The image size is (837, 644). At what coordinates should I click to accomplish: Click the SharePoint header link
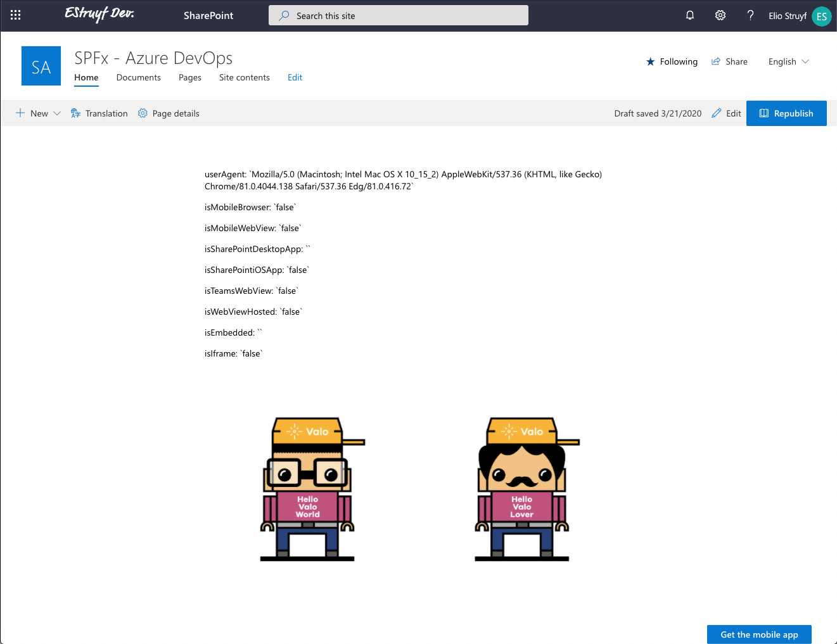208,15
